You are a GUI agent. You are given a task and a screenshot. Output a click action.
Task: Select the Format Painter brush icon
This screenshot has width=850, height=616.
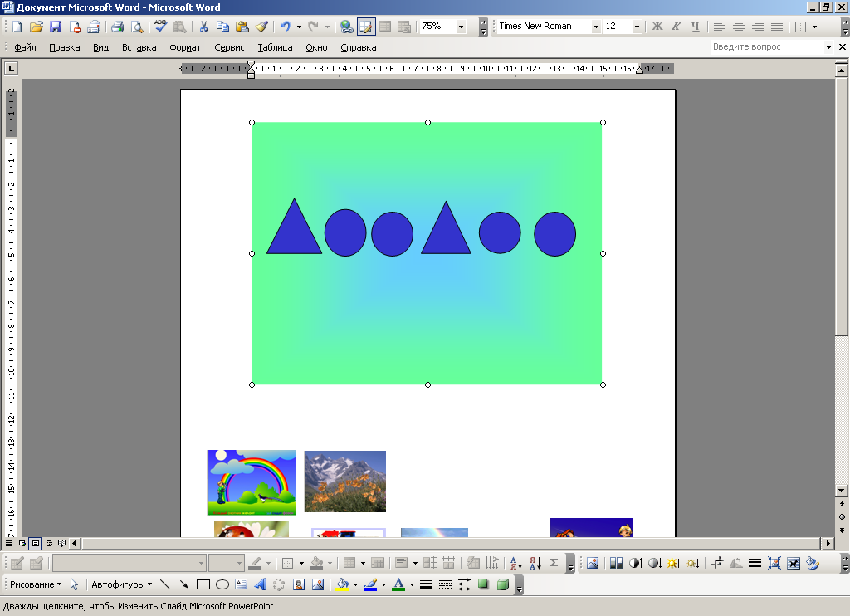click(261, 27)
